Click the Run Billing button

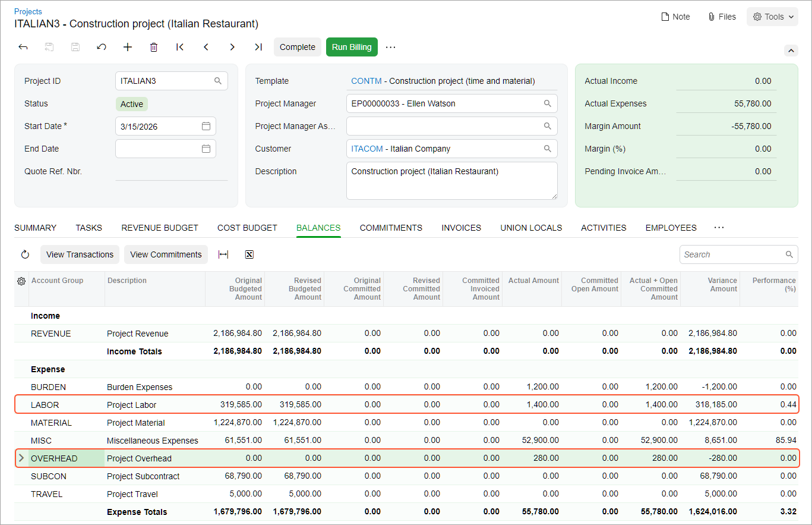coord(352,47)
